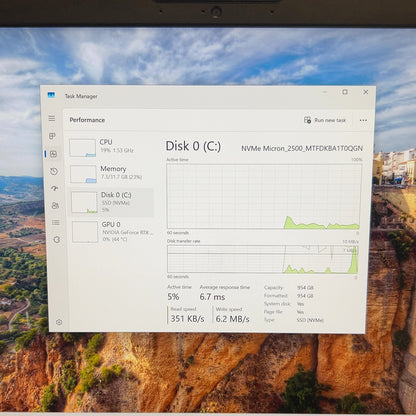Select Memory in the performance list
The width and height of the screenshot is (416, 416).
(x=111, y=174)
